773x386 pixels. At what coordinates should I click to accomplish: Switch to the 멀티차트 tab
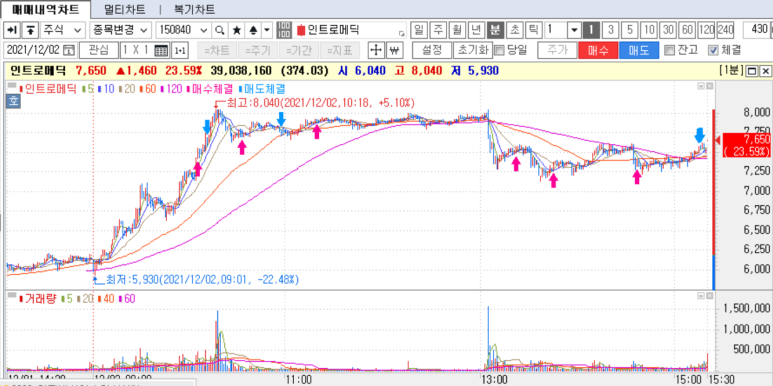pos(125,9)
